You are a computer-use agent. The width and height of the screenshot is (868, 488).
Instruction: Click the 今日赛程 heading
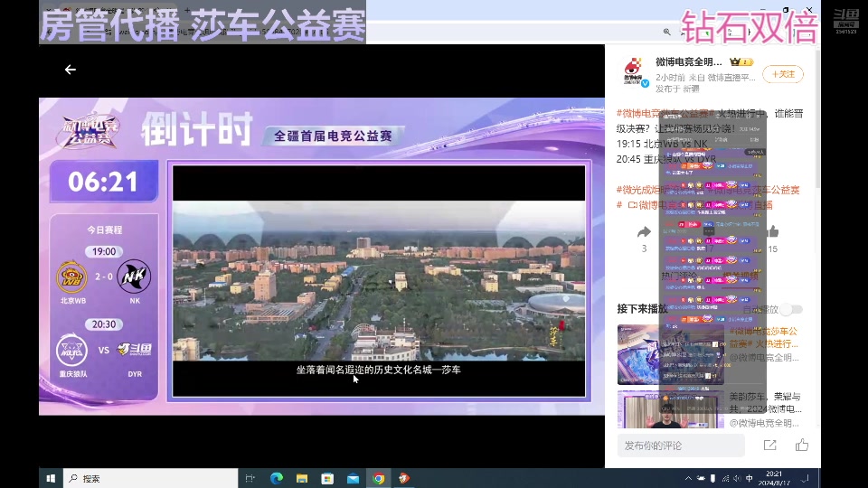pos(104,230)
